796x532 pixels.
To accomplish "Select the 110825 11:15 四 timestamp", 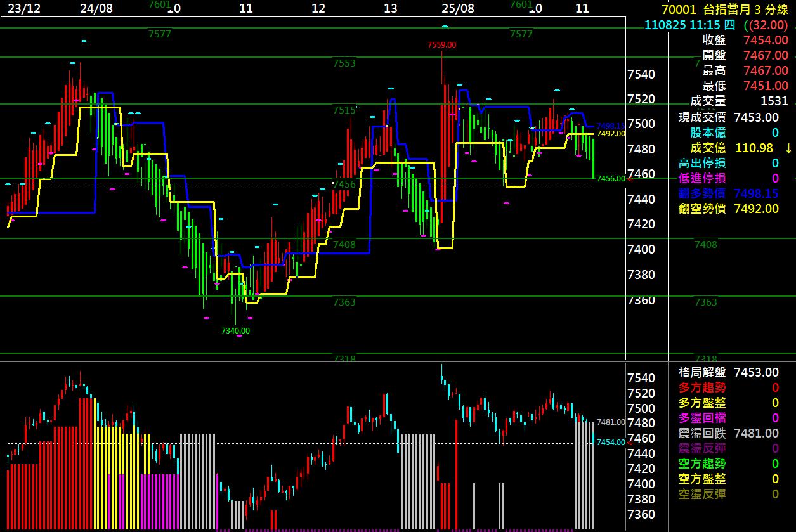I will point(690,25).
